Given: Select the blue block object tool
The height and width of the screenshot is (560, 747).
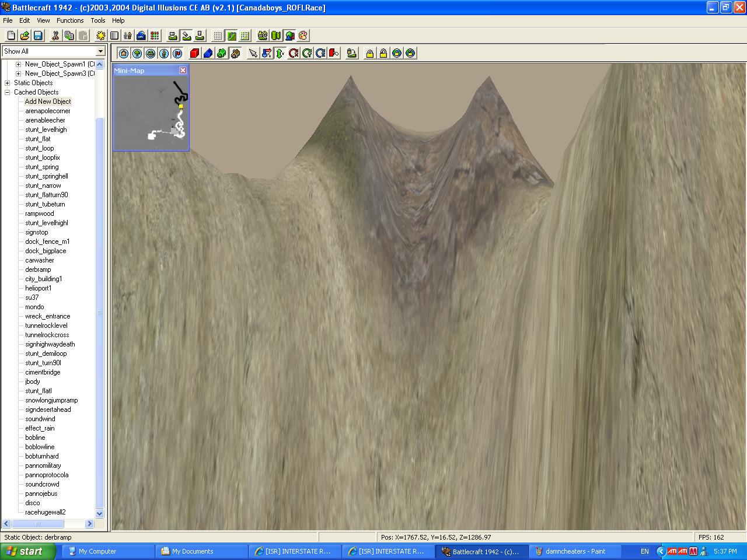Looking at the screenshot, I should [x=208, y=53].
